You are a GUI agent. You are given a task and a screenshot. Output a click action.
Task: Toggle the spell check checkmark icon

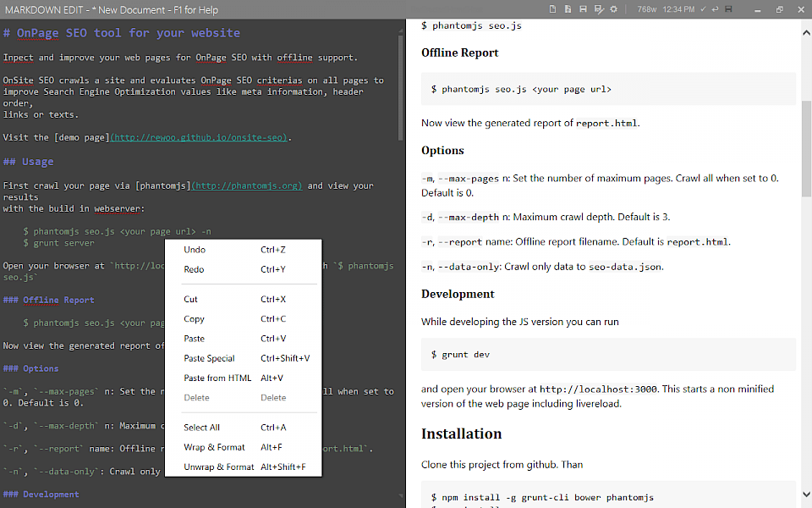(x=703, y=9)
